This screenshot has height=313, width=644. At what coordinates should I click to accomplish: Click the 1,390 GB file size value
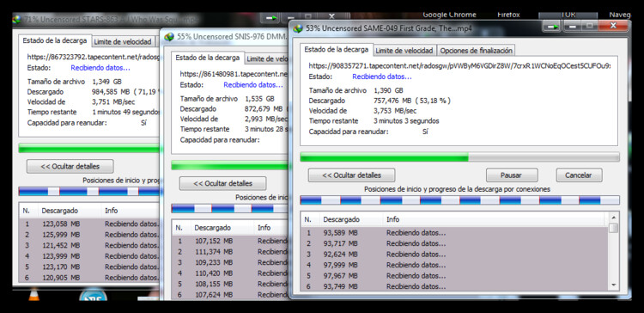(388, 90)
